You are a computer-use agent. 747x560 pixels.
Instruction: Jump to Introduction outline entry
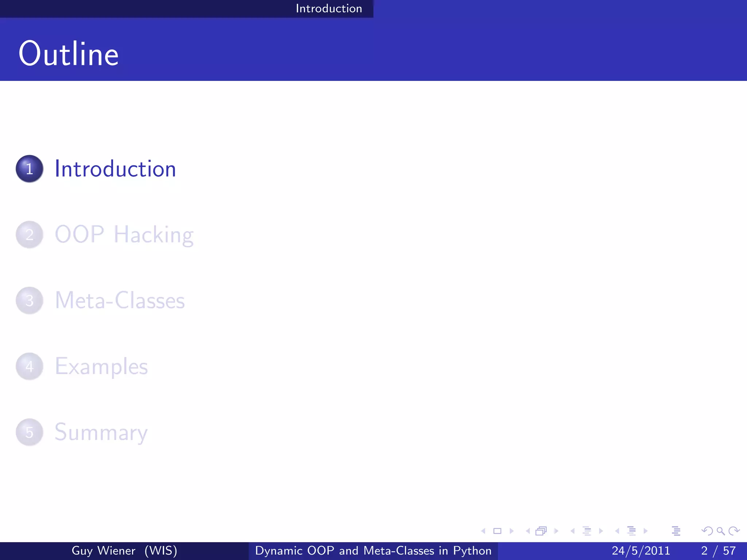(x=115, y=169)
